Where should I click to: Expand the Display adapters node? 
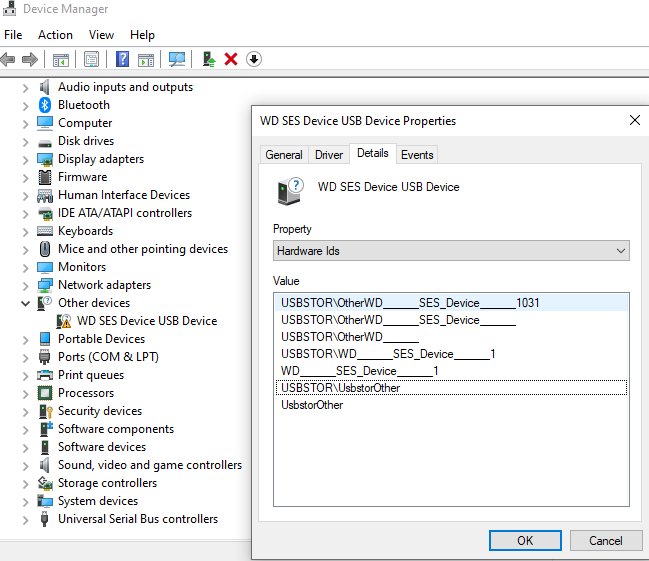tap(26, 160)
